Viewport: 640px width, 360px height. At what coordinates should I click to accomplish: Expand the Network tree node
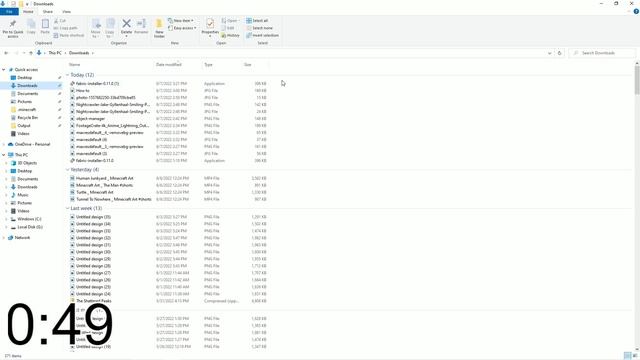tap(4, 238)
